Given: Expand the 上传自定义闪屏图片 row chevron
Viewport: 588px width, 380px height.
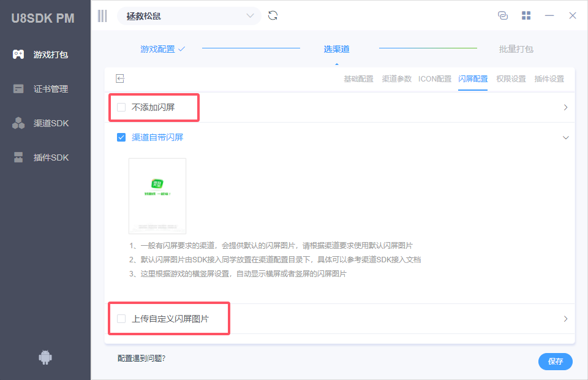Looking at the screenshot, I should 565,319.
